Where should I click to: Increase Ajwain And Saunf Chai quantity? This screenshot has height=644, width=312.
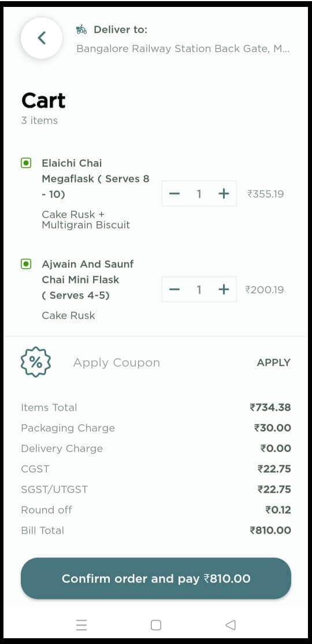pyautogui.click(x=224, y=290)
